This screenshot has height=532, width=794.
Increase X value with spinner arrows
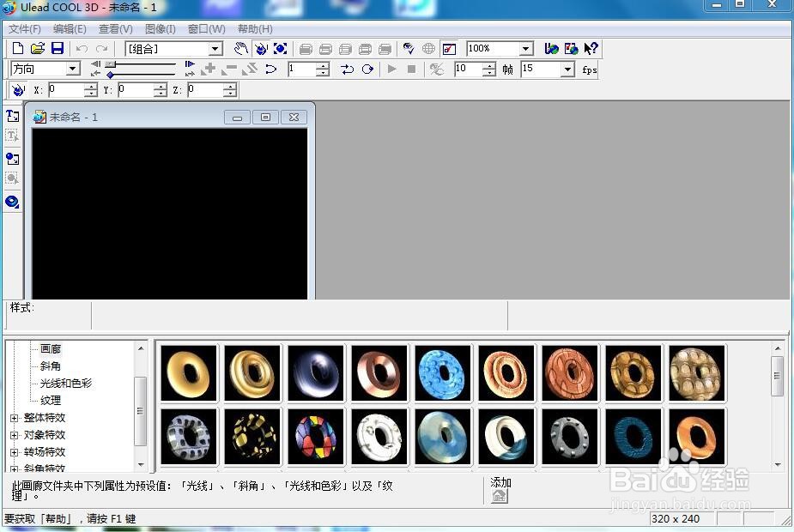tap(91, 87)
